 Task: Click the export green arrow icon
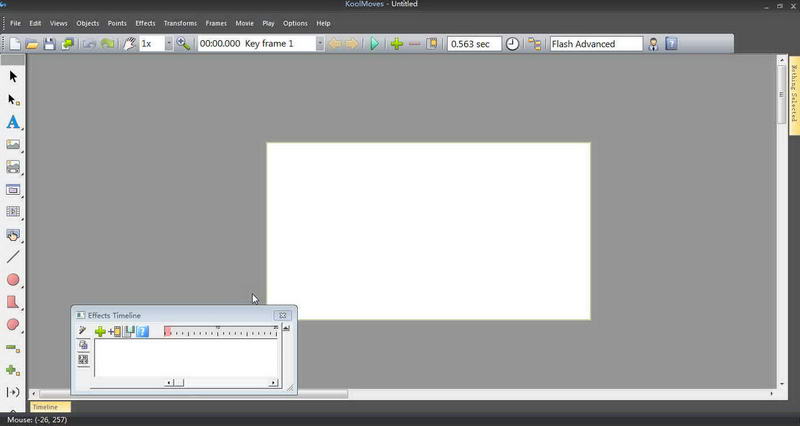pyautogui.click(x=67, y=44)
